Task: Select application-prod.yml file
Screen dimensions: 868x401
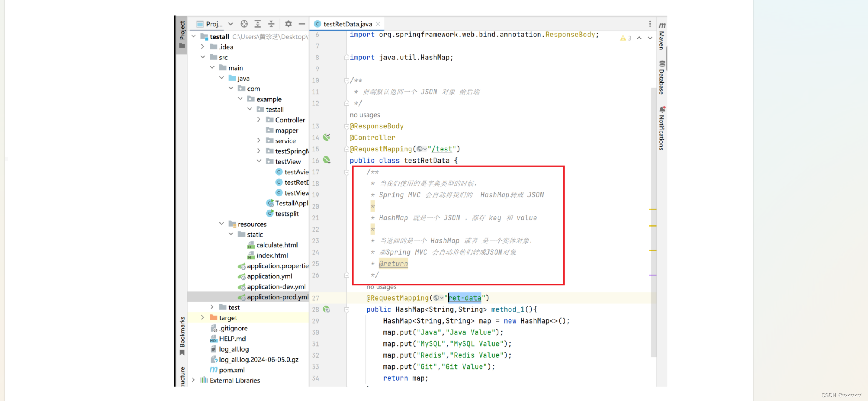Action: pyautogui.click(x=273, y=297)
